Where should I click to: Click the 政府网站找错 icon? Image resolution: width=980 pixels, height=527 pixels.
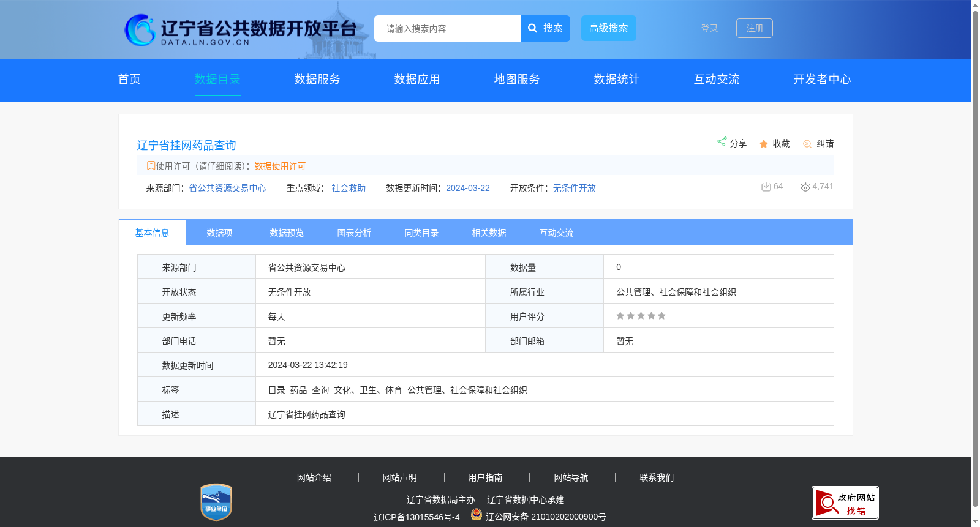coord(845,503)
